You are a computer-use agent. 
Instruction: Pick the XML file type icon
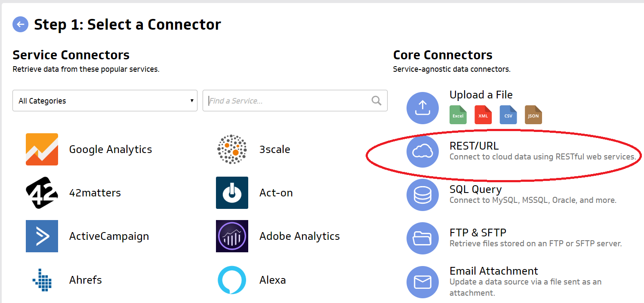(483, 115)
